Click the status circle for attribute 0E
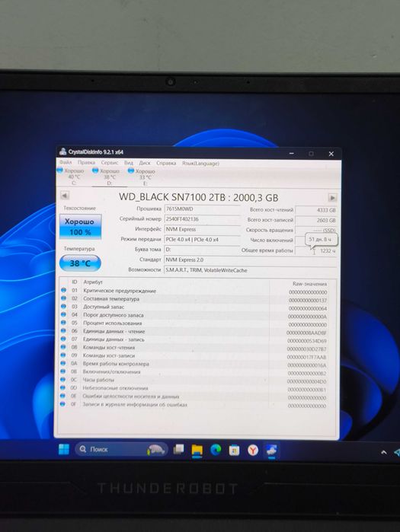The width and height of the screenshot is (400, 532). pos(62,396)
